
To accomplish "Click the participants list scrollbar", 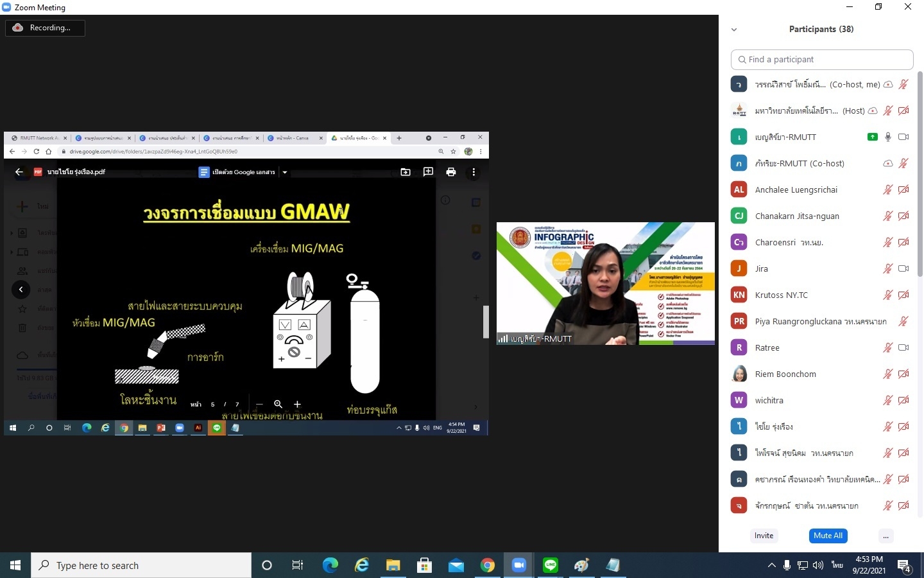I will [x=920, y=173].
